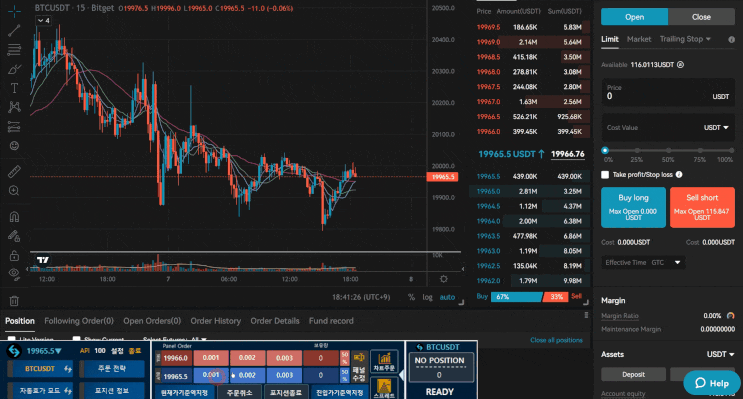The height and width of the screenshot is (399, 743).
Task: Click the trash remove drawings icon
Action: tap(14, 300)
